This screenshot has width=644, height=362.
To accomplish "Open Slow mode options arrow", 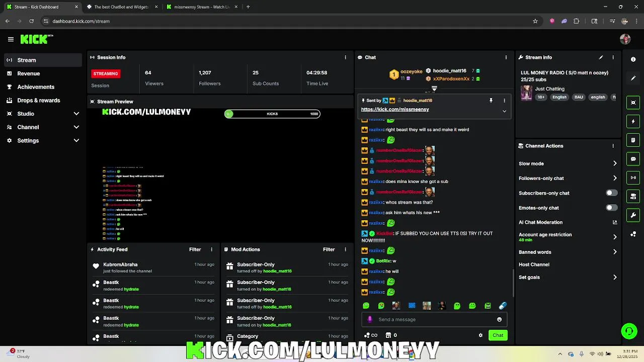I will click(x=615, y=163).
